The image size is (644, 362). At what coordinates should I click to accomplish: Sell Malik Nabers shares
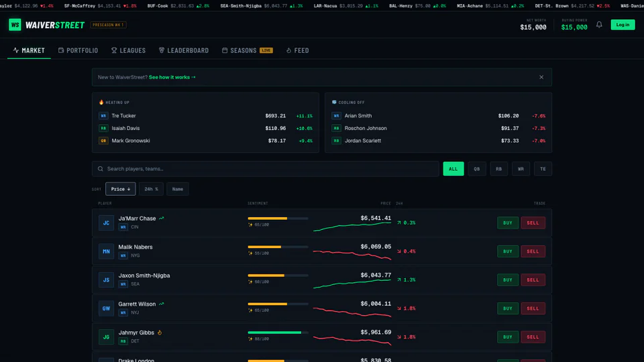(x=533, y=251)
